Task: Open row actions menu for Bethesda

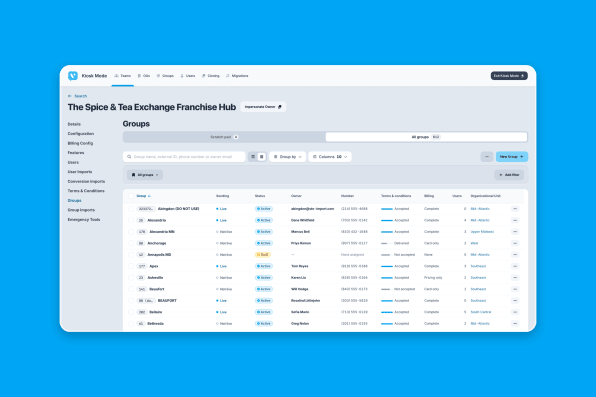Action: click(515, 324)
